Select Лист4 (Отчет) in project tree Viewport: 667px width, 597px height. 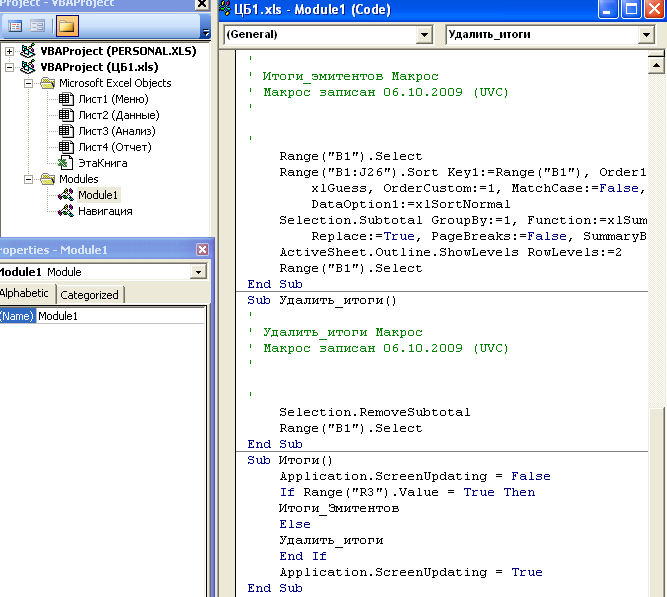tap(115, 147)
